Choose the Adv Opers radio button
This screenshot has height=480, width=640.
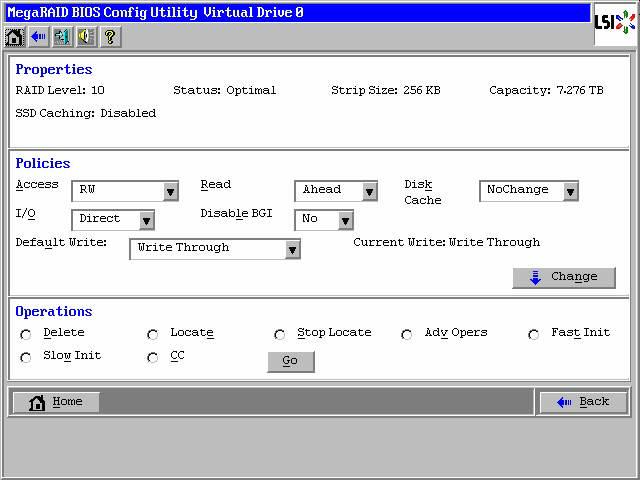pyautogui.click(x=407, y=335)
